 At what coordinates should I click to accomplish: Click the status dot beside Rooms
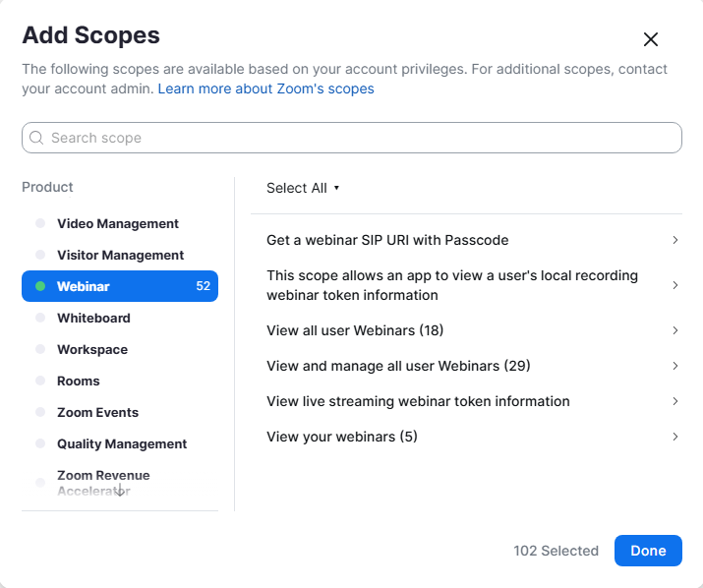[40, 382]
